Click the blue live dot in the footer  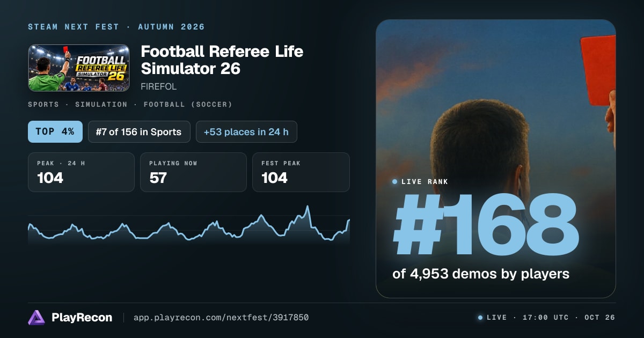point(480,318)
